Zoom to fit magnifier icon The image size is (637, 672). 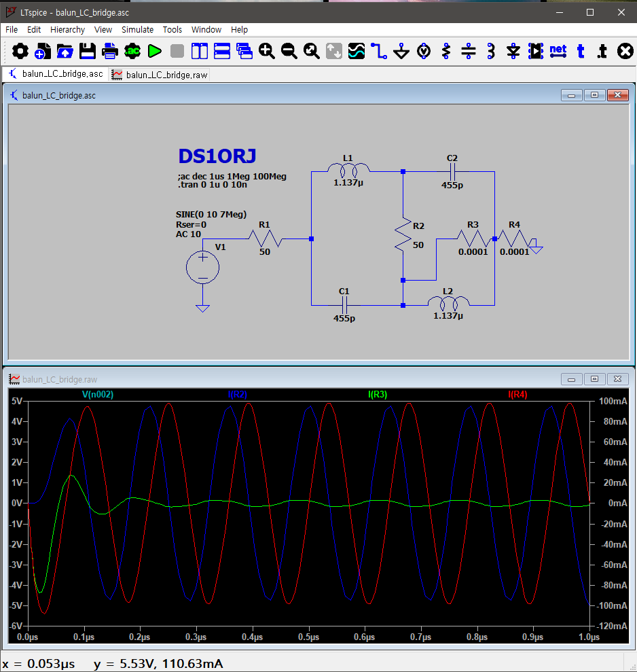[x=312, y=52]
